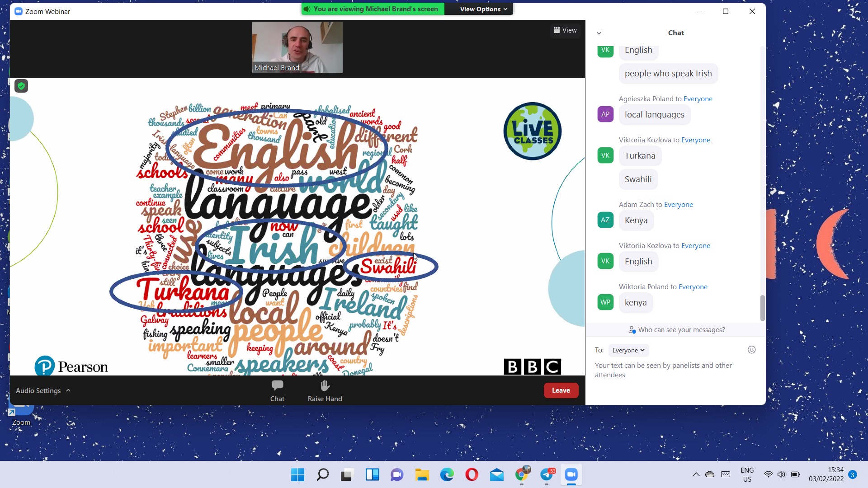
Task: Click the green encryption shield icon
Action: tap(21, 86)
